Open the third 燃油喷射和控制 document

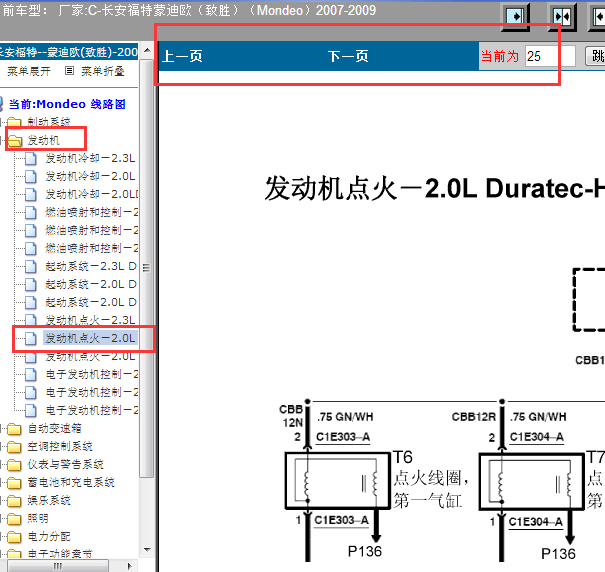click(x=91, y=248)
